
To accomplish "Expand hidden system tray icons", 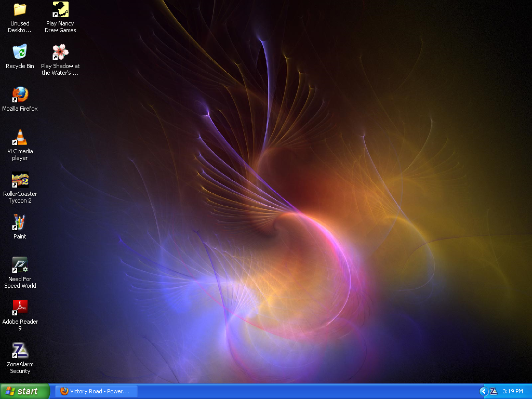I will click(484, 391).
